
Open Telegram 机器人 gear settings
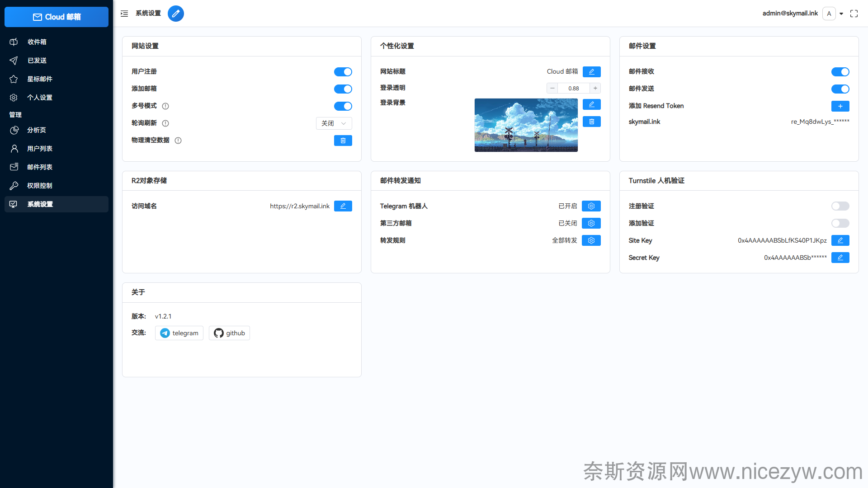pyautogui.click(x=591, y=206)
